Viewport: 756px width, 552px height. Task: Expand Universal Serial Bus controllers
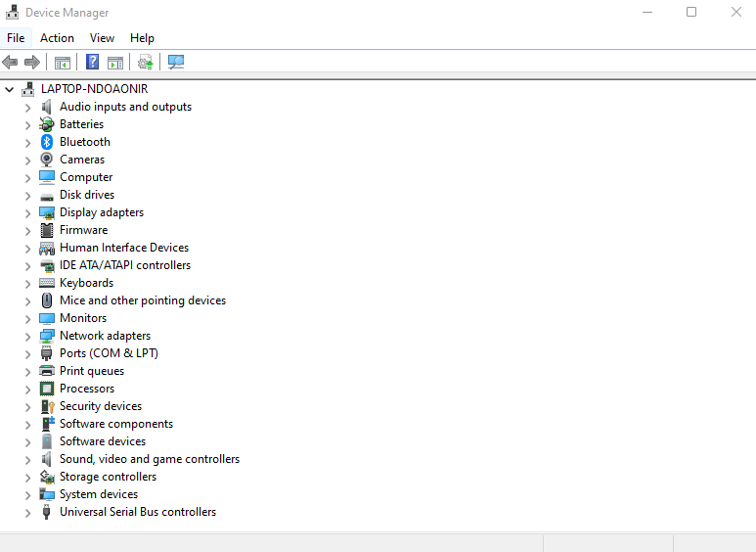(27, 512)
